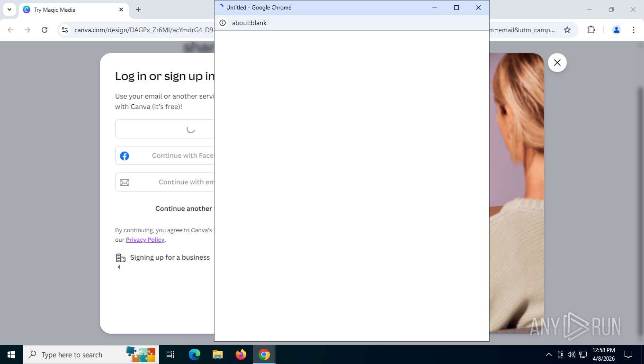Reload the Canva page

coord(45,30)
